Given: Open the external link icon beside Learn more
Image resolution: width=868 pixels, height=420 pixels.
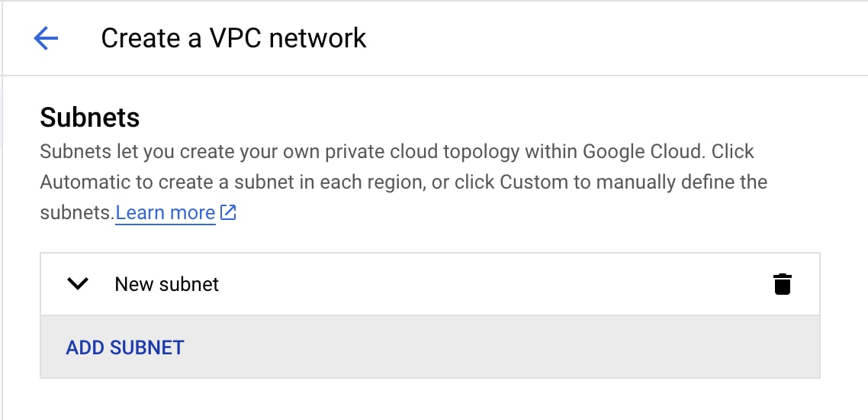Looking at the screenshot, I should pyautogui.click(x=228, y=212).
